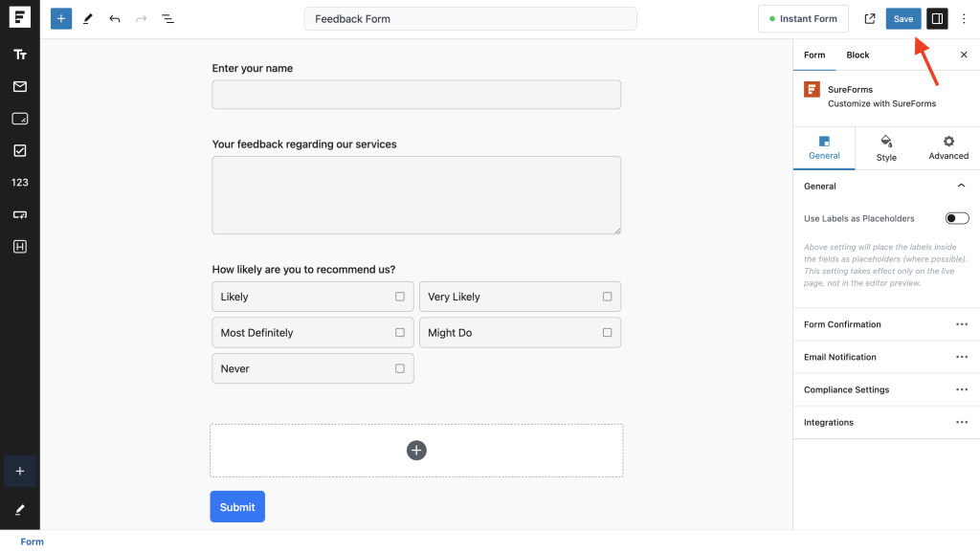Select the Text field block icon
The image size is (980, 553).
point(19,55)
